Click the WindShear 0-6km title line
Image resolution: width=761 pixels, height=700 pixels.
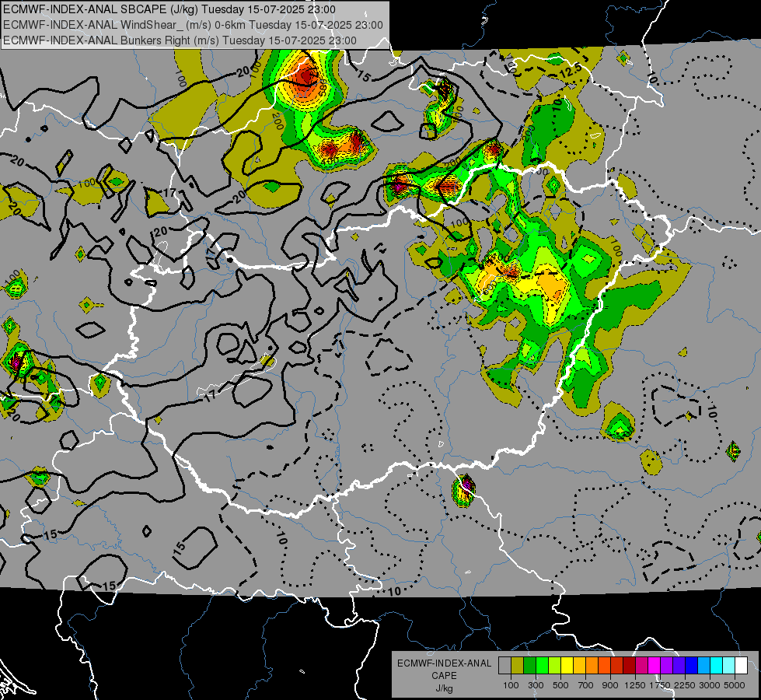(x=193, y=25)
